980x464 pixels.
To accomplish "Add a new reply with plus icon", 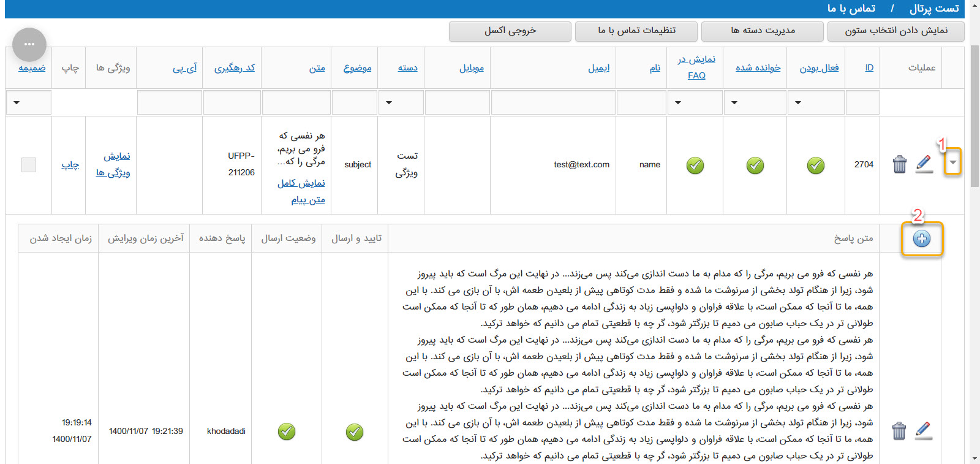I will tap(921, 238).
